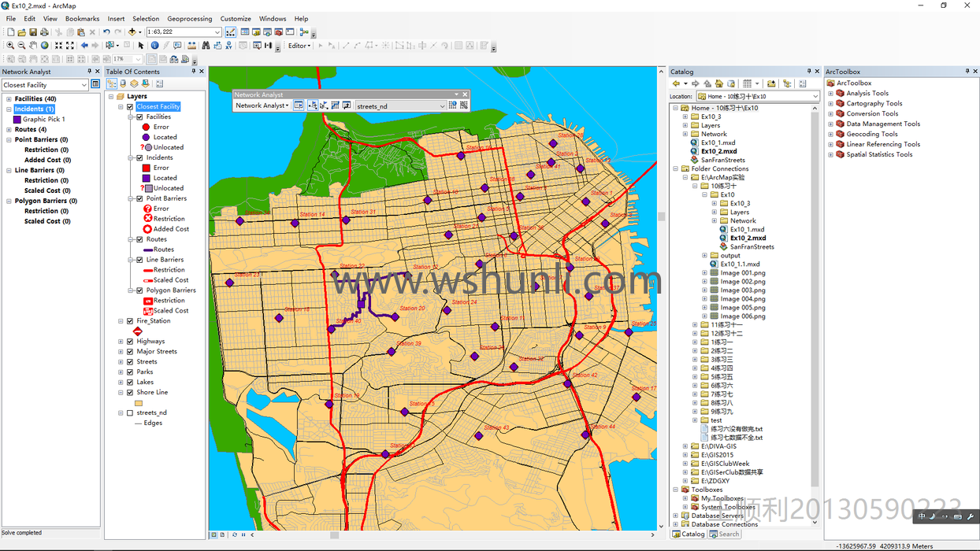Select the Pan hand tool
This screenshot has width=980, height=551.
(x=33, y=46)
